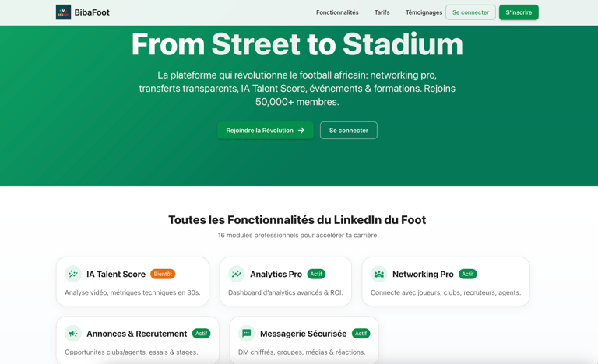Click the Networking Pro people icon

click(379, 274)
